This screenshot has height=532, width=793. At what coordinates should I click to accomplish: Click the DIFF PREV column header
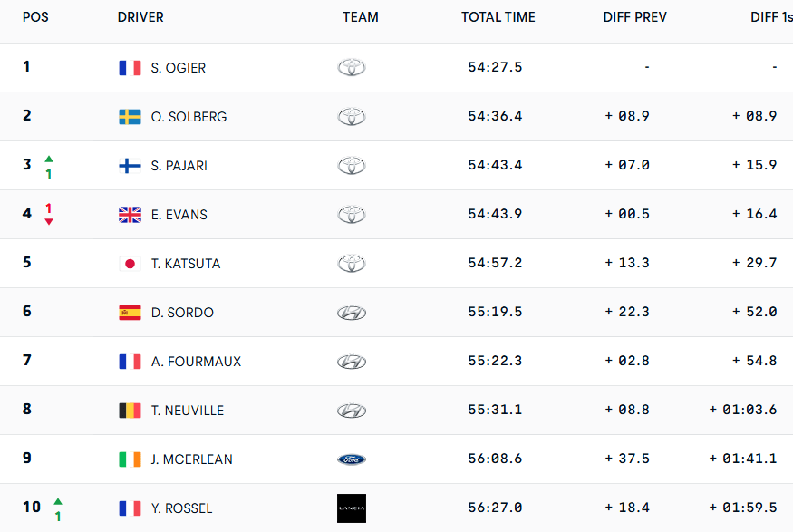[x=634, y=17]
